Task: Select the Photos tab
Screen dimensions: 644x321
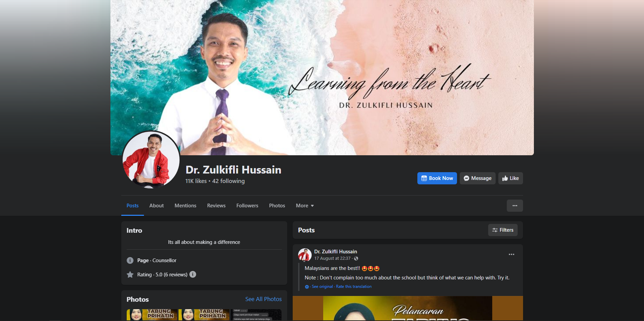Action: click(277, 206)
